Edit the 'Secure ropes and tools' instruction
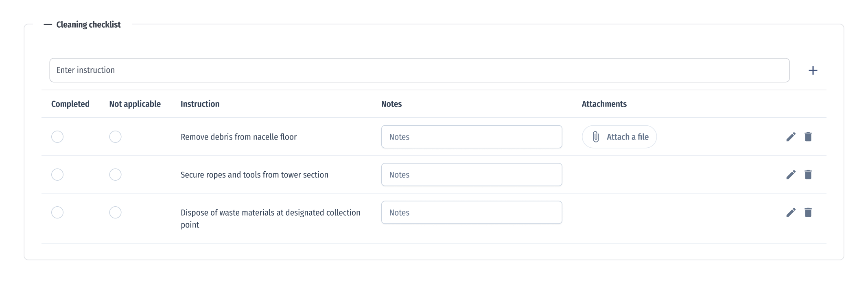 coord(791,175)
